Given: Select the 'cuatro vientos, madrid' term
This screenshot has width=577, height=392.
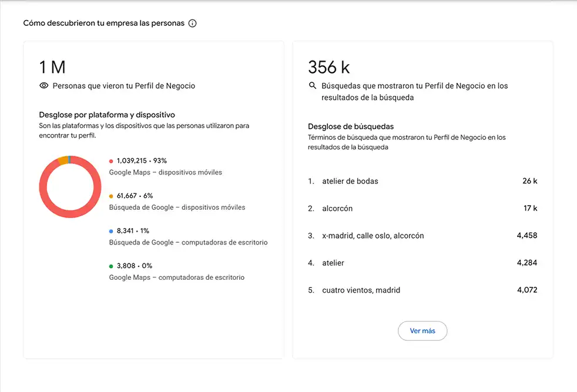Looking at the screenshot, I should [361, 290].
